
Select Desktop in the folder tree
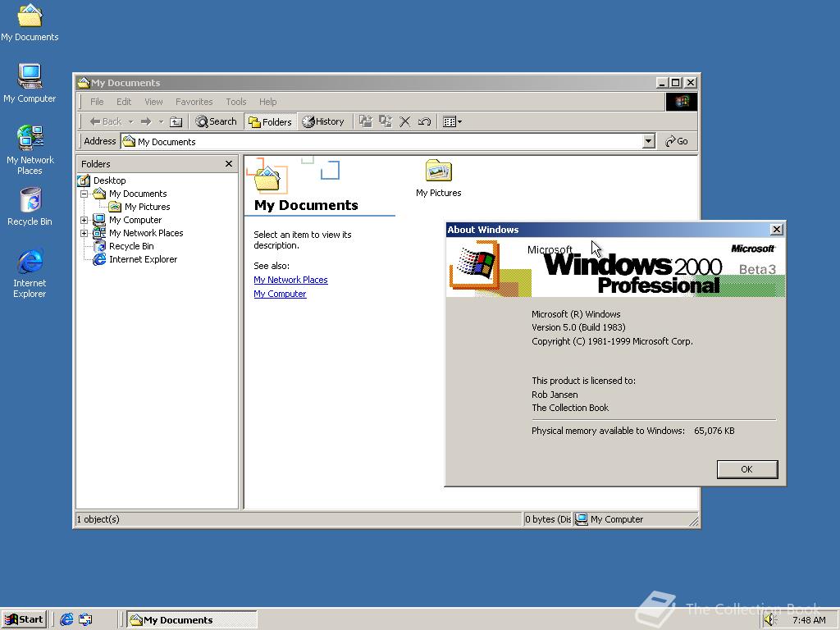(x=109, y=180)
